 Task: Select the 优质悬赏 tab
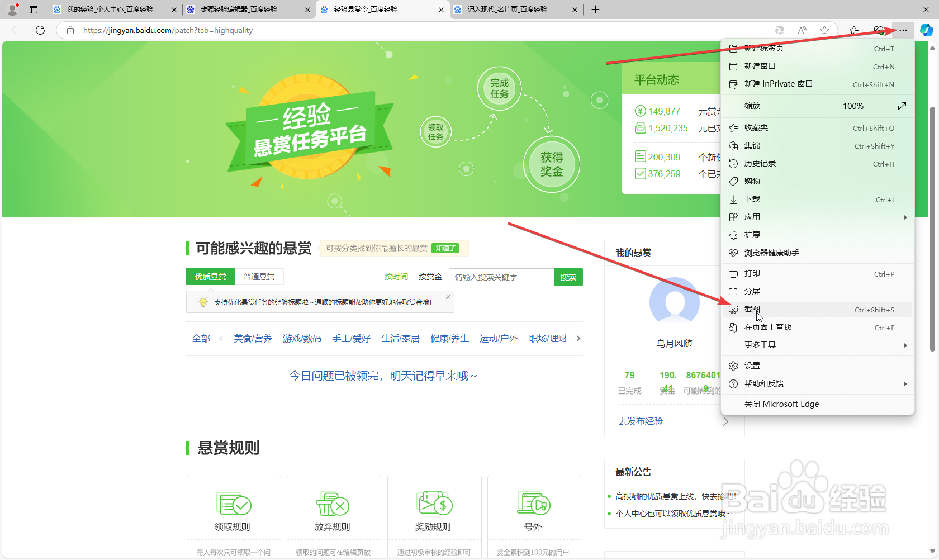pos(210,277)
